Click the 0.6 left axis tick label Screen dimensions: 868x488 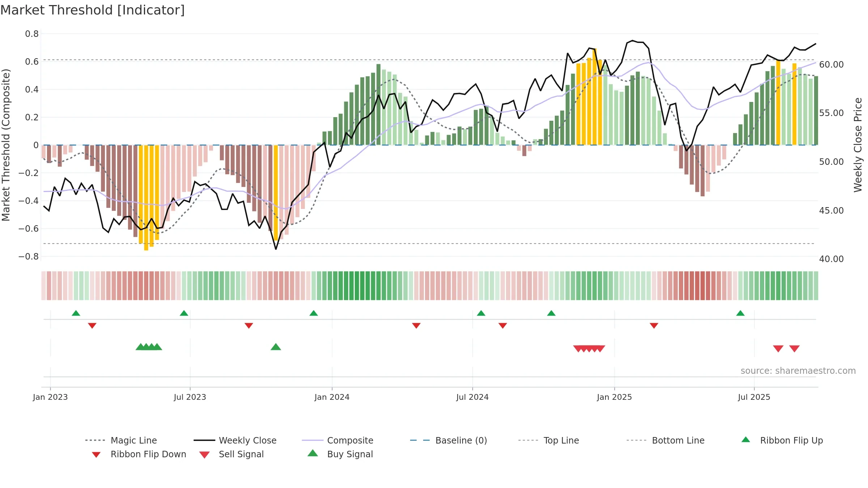point(32,62)
